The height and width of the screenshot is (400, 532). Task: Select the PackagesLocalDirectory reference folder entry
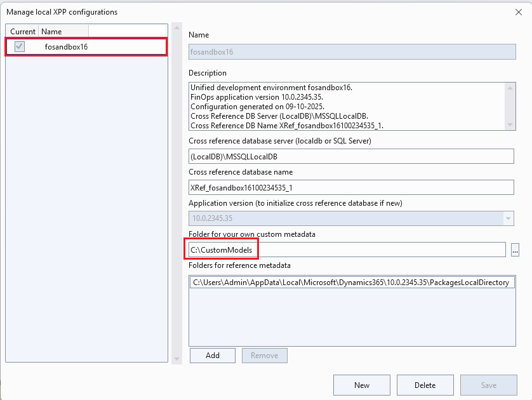point(351,283)
